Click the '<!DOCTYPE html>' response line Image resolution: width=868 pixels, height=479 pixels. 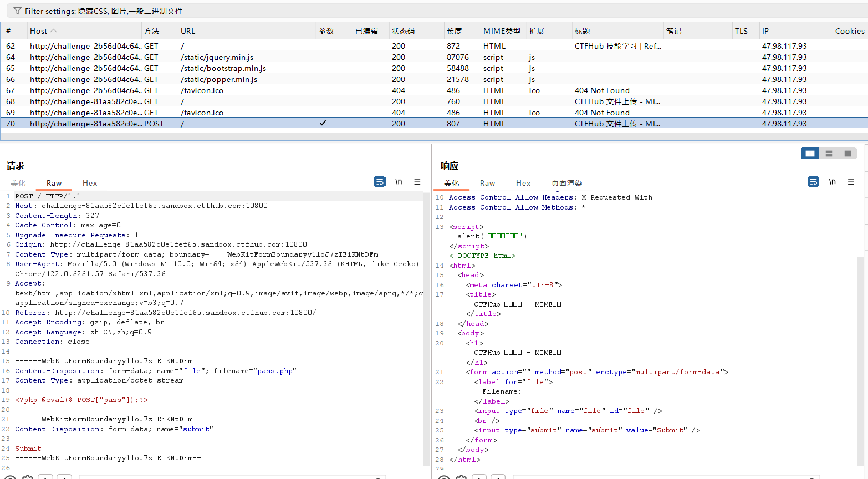point(482,256)
